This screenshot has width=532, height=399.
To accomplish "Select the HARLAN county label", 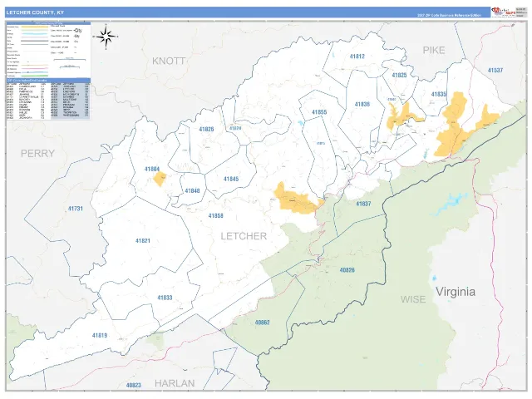I will [x=175, y=383].
